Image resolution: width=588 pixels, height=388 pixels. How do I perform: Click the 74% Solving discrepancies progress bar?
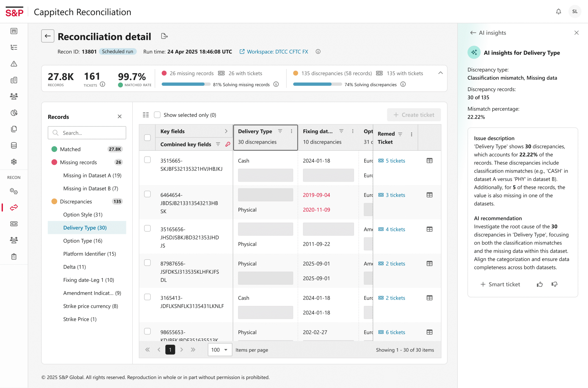pos(317,84)
